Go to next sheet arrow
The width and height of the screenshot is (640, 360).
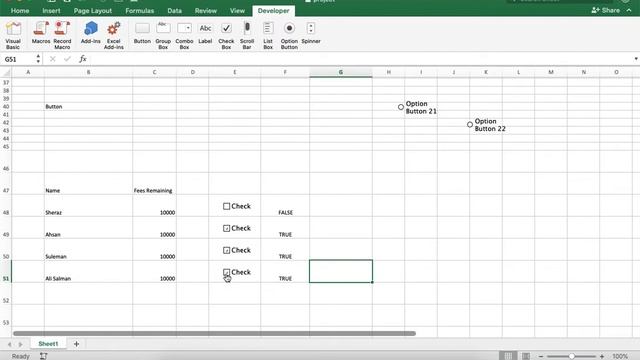point(20,344)
